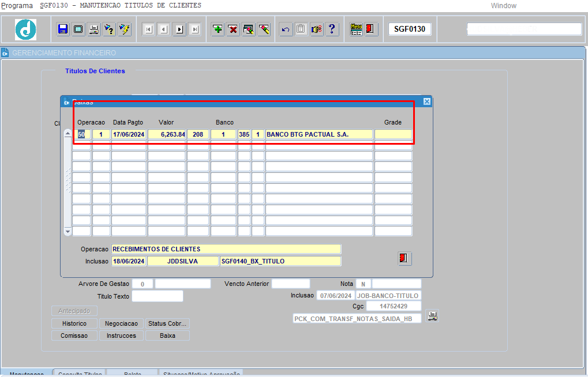Open the Window menu
Image resolution: width=588 pixels, height=377 pixels.
503,6
